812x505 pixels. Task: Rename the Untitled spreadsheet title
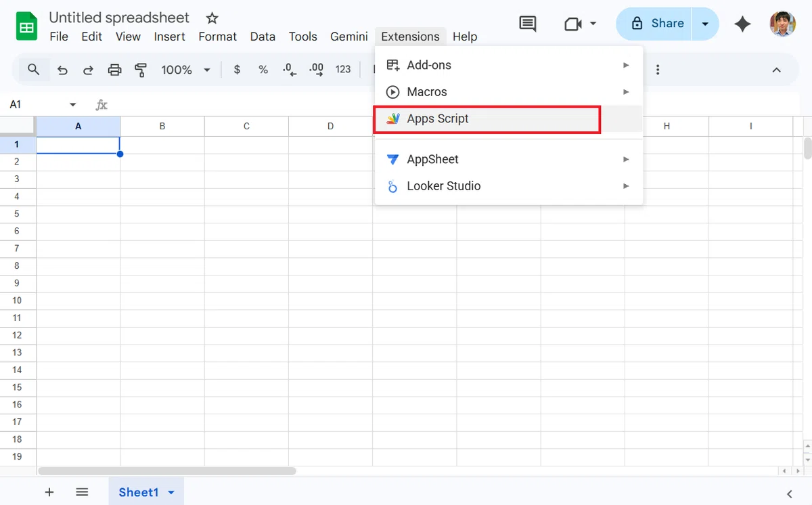tap(119, 18)
